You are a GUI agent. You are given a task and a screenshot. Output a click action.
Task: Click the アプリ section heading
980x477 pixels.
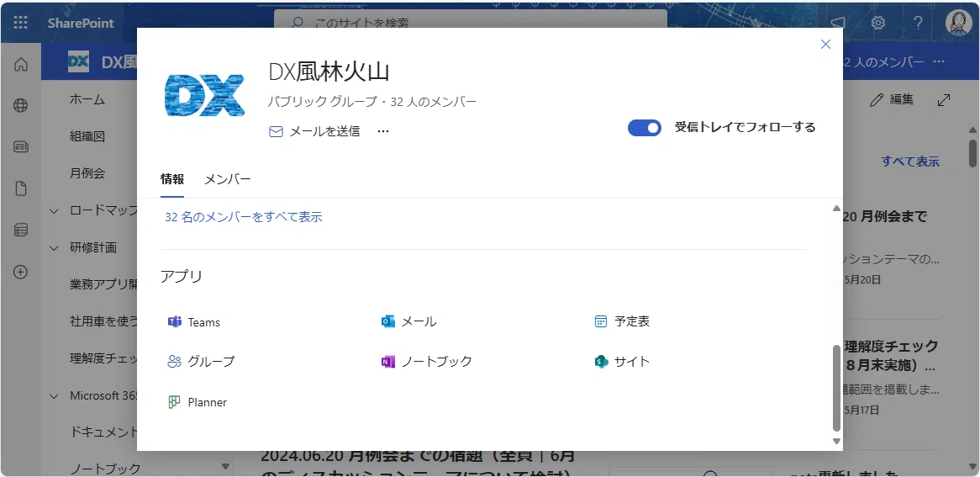click(x=182, y=276)
